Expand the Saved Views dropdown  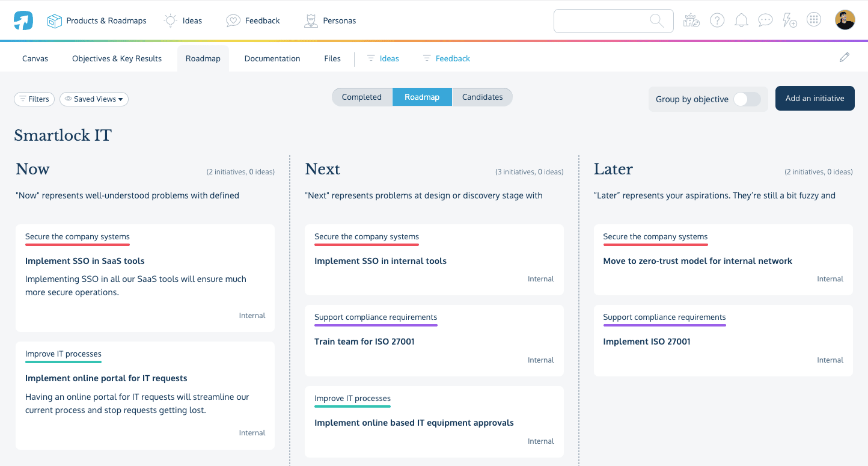(94, 99)
